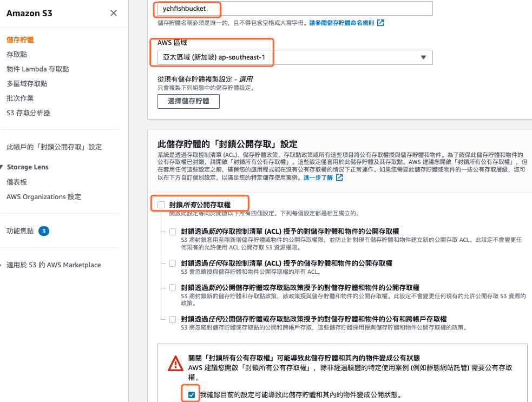Image resolution: width=532 pixels, height=402 pixels.
Task: Open 存取點 in the sidebar
Action: click(17, 54)
